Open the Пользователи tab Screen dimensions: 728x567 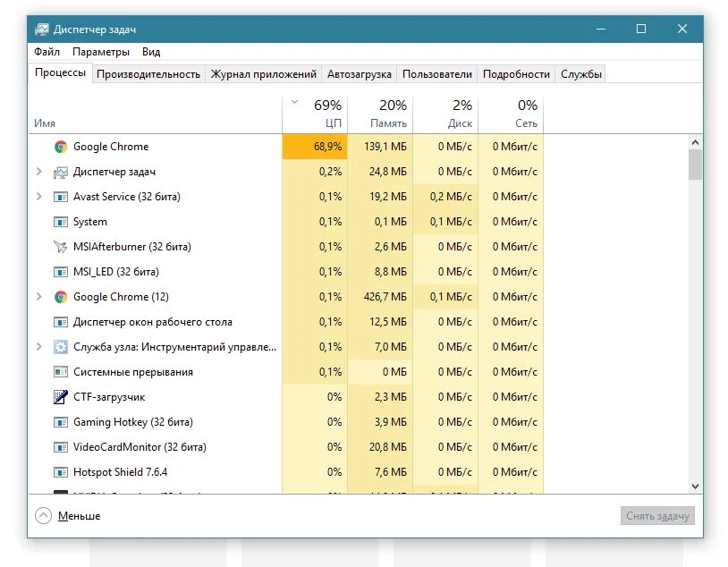[x=437, y=74]
